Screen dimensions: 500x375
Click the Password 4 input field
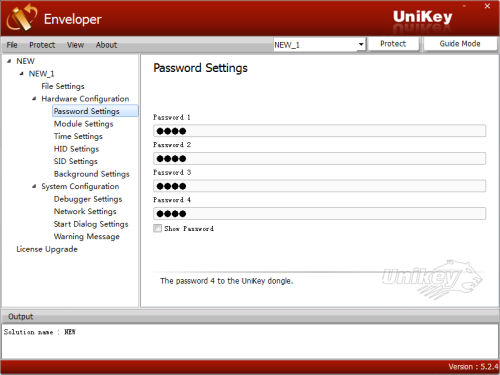tap(319, 213)
